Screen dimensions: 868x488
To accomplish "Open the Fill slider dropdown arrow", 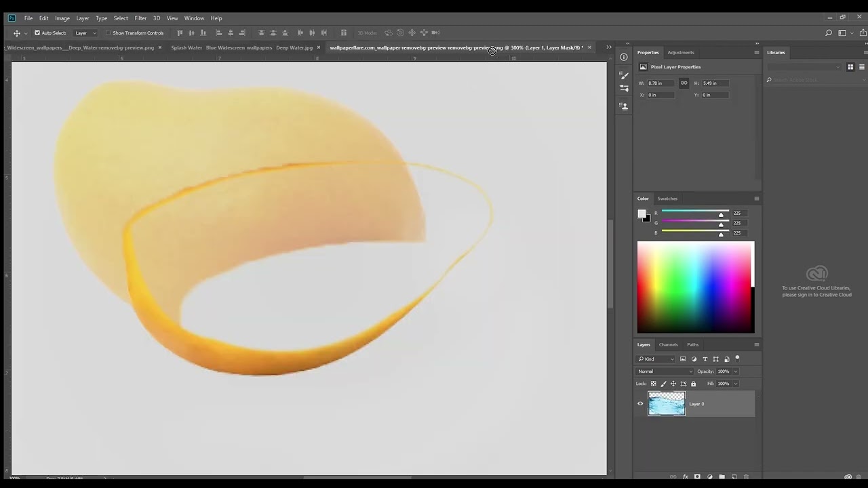I will point(735,384).
